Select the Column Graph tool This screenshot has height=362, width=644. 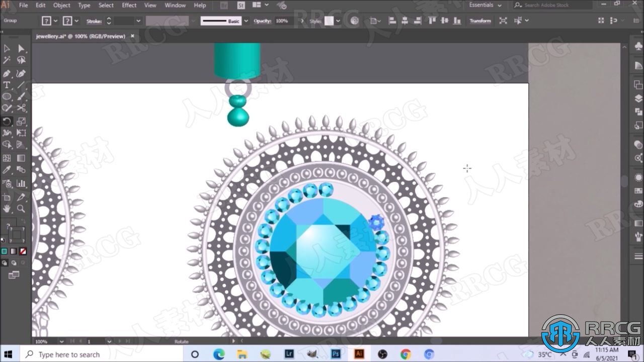[x=21, y=184]
